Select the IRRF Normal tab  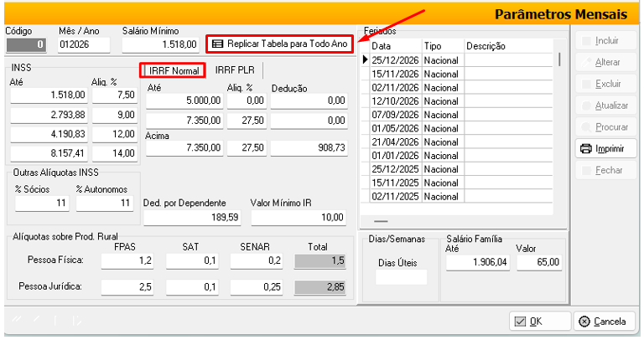pyautogui.click(x=174, y=70)
